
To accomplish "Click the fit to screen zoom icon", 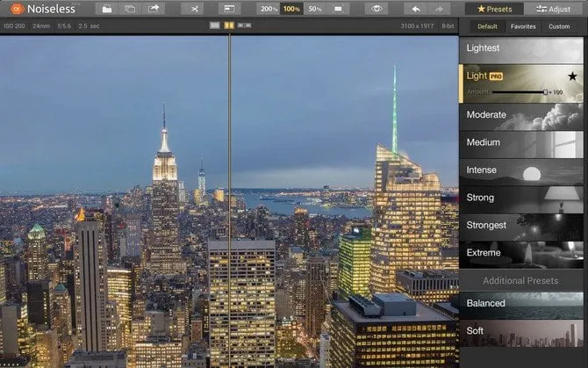I will coord(338,9).
